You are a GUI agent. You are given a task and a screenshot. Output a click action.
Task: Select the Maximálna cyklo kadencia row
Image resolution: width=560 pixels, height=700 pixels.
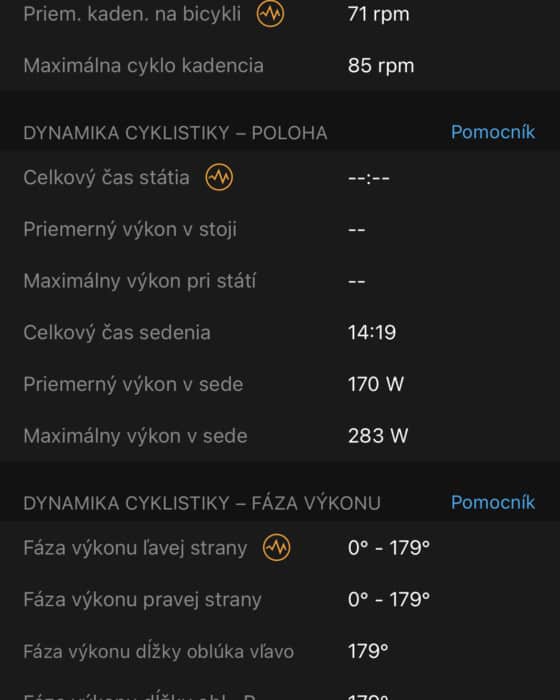[x=280, y=66]
